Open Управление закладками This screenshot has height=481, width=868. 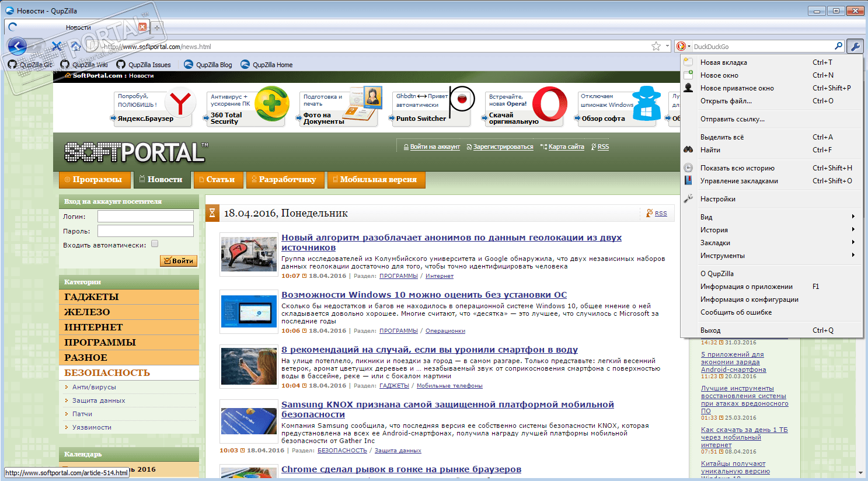click(772, 181)
